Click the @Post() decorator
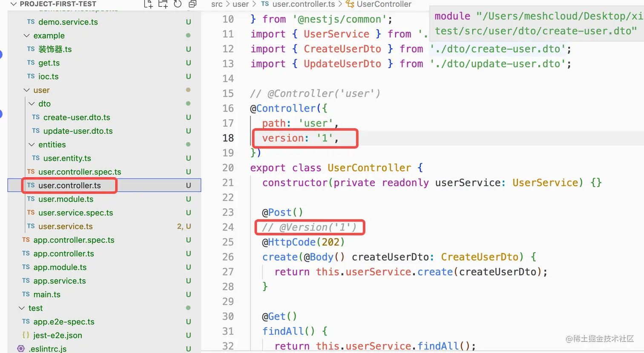Screen dimensions: 644x353 [x=282, y=212]
